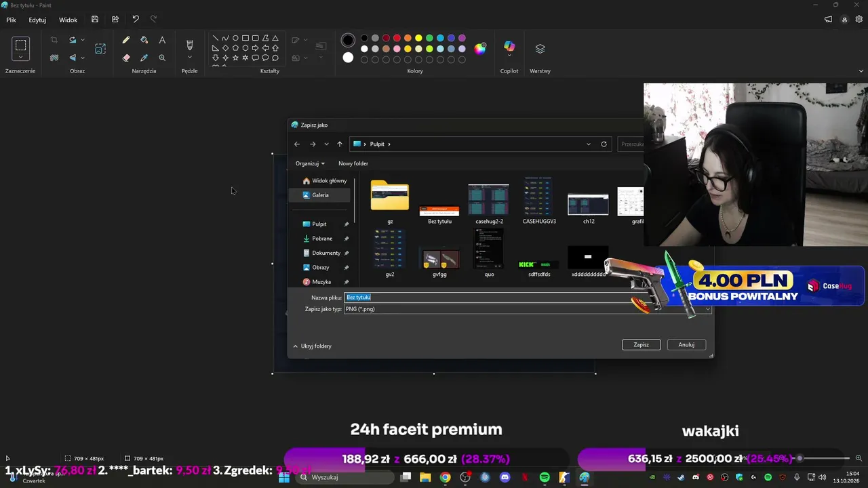Select the Crop tool
The height and width of the screenshot is (488, 868).
point(54,40)
